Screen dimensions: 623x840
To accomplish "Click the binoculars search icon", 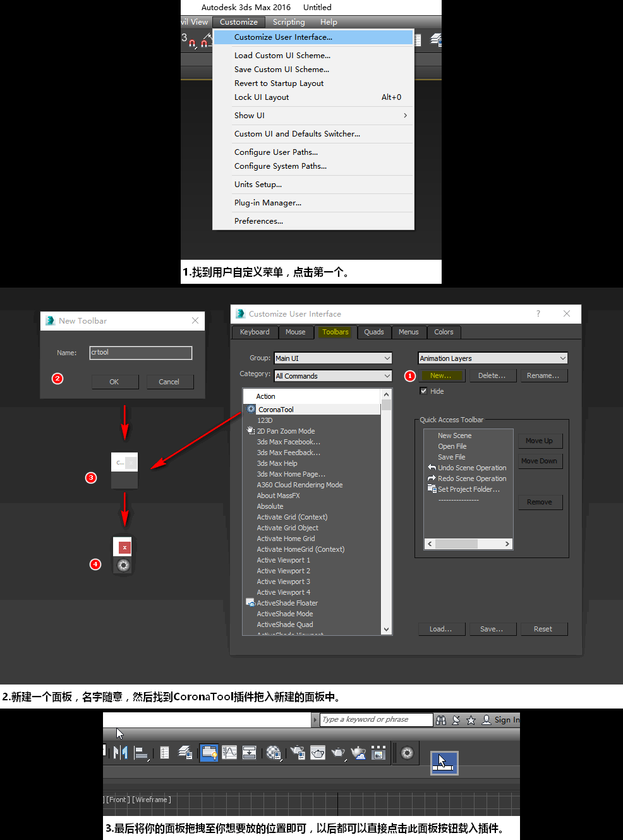I will (441, 720).
